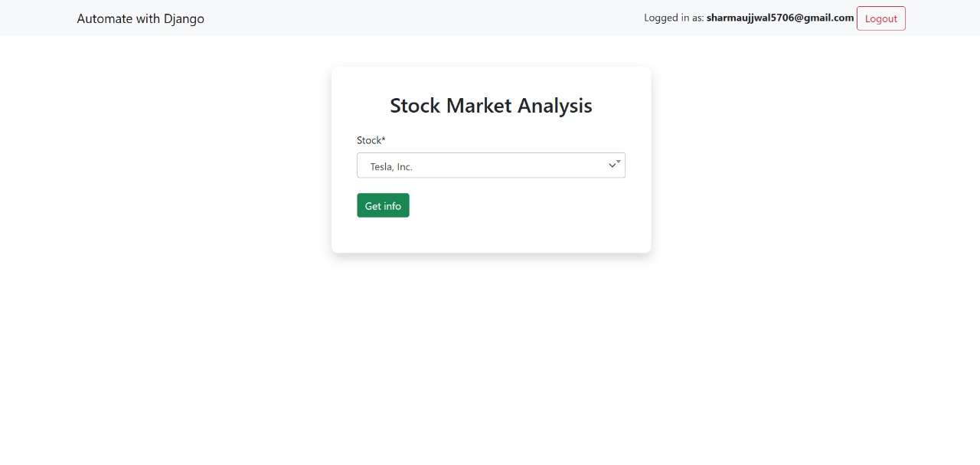980x465 pixels.
Task: Click the sharmaujjwal5706@gmail.com email text
Action: point(780,18)
